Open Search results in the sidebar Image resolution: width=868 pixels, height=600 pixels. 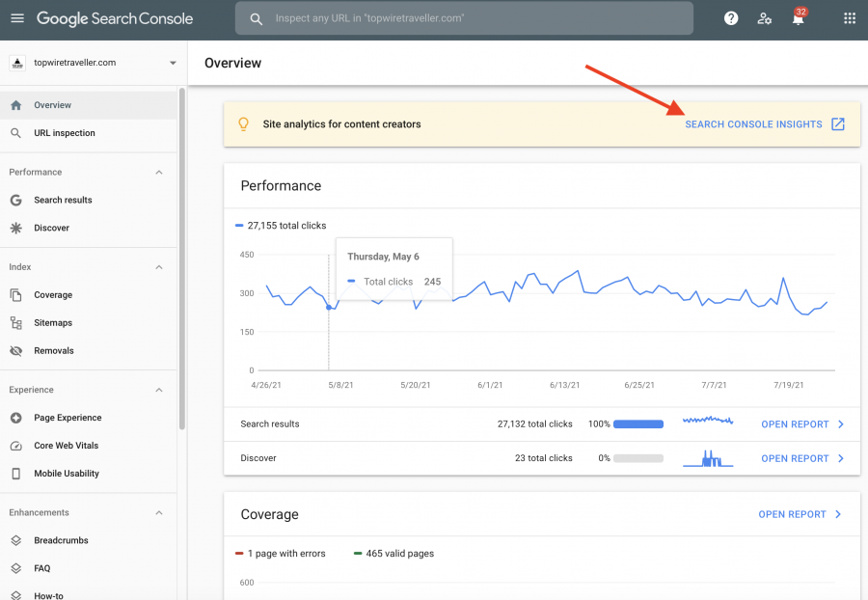point(89,200)
